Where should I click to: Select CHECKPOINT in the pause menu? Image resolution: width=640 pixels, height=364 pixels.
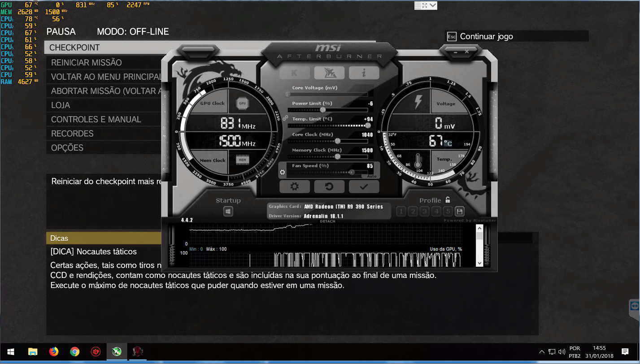(x=209, y=48)
